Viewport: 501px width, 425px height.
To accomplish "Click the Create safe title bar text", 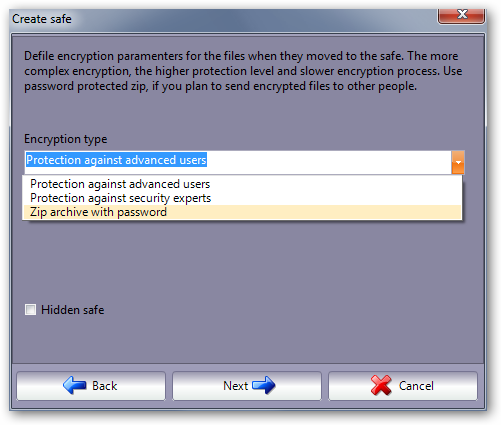I will [x=42, y=19].
